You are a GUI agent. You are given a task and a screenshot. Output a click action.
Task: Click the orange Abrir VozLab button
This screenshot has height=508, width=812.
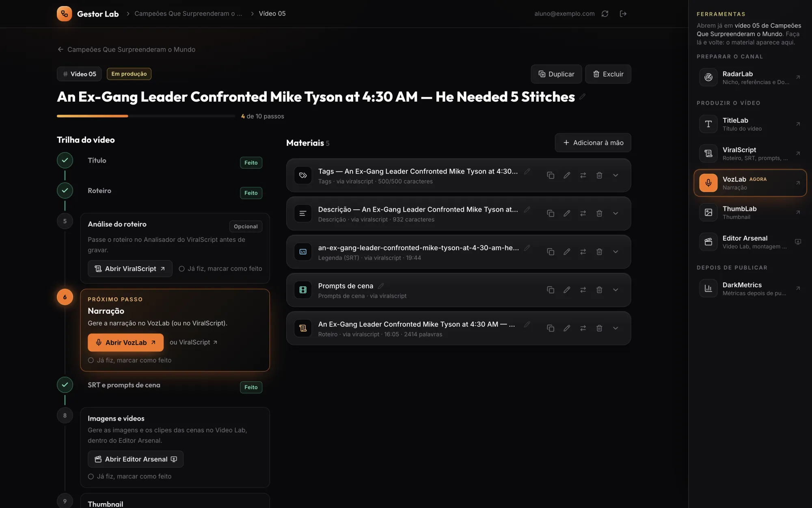[125, 343]
